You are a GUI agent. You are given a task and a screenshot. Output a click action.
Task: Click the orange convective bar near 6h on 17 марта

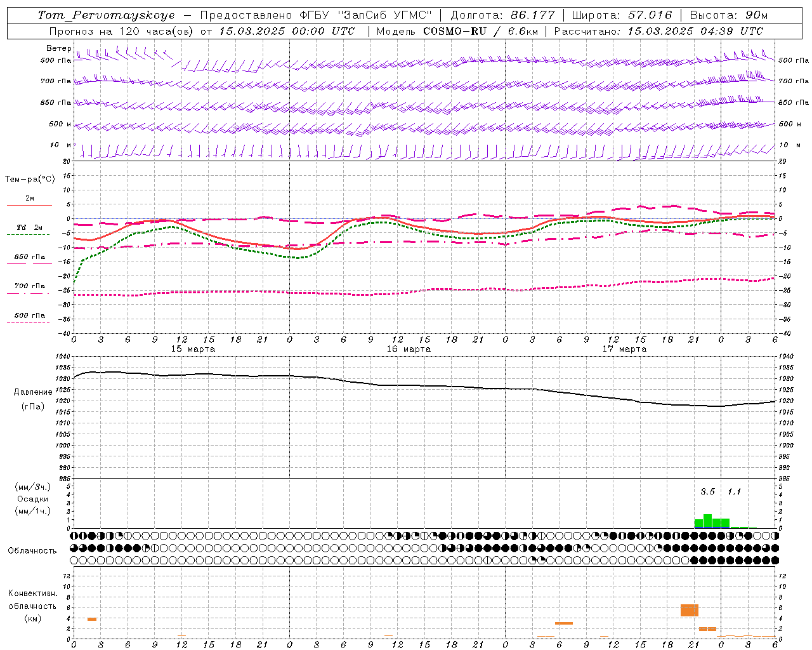tap(564, 623)
